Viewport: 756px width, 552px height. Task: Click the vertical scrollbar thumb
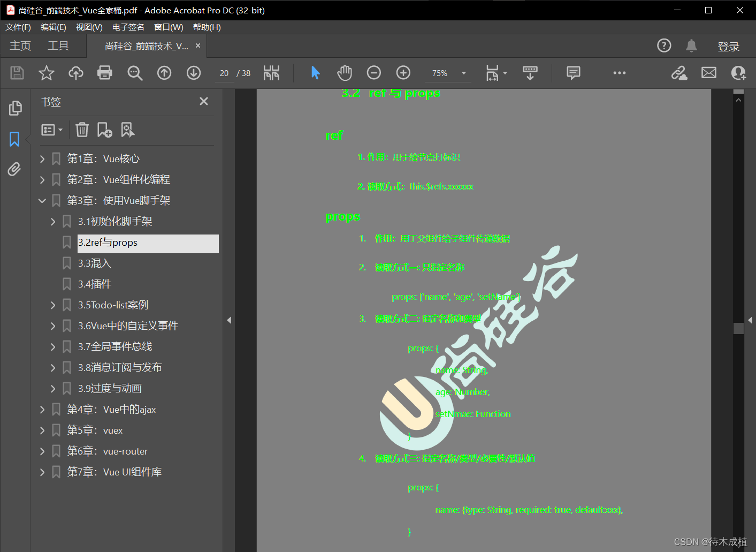click(x=739, y=328)
